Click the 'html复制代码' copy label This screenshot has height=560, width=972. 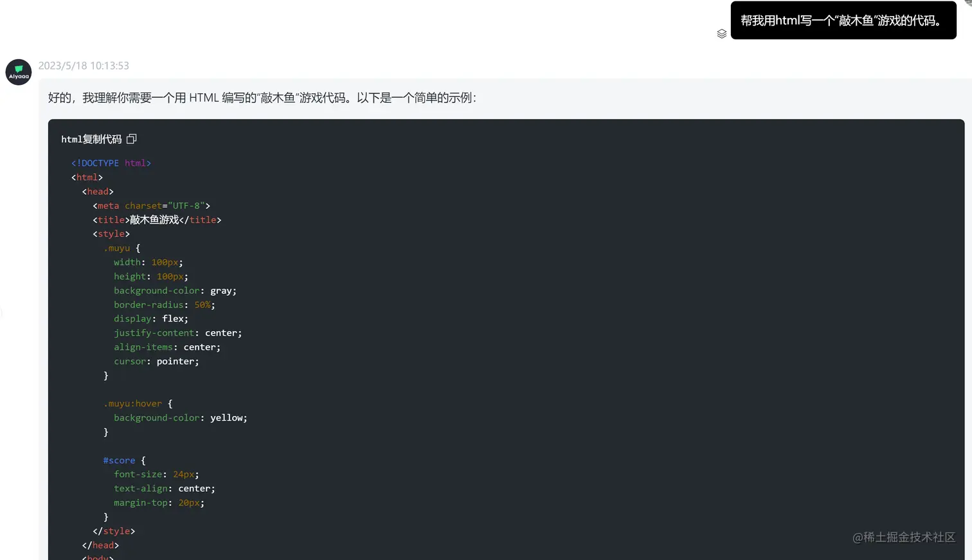pos(91,139)
